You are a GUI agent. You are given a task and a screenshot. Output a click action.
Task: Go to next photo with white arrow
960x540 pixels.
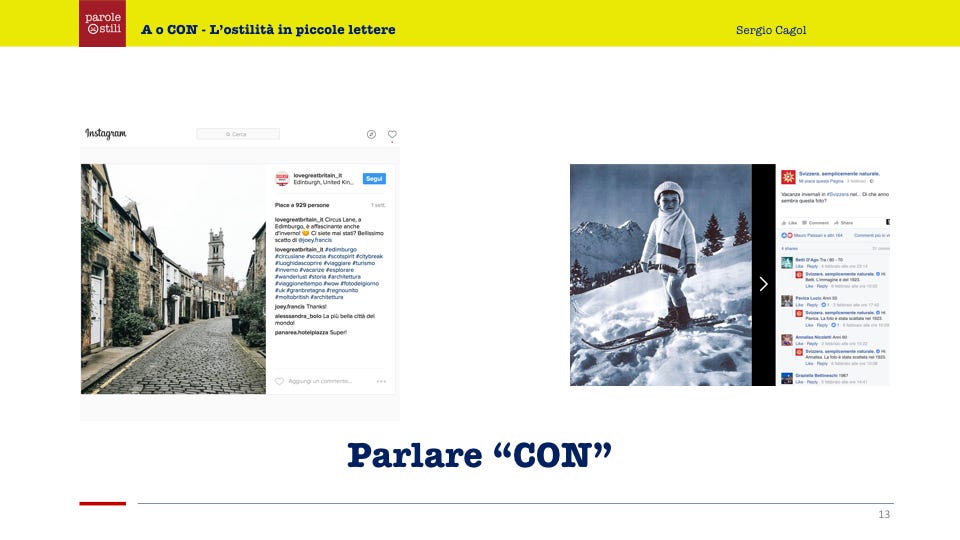tap(763, 283)
